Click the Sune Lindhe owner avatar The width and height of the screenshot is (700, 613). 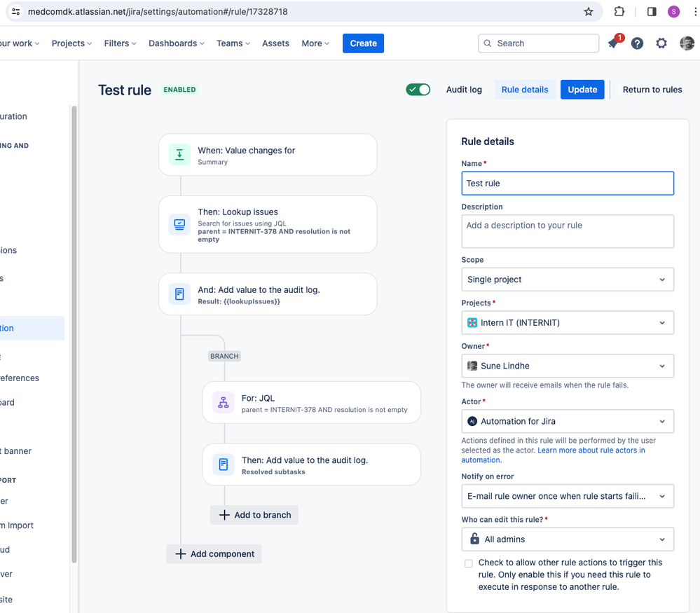coord(472,366)
